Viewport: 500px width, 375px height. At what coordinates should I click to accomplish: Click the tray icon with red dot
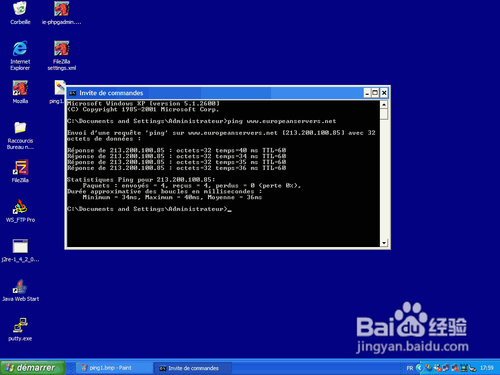pos(437,368)
